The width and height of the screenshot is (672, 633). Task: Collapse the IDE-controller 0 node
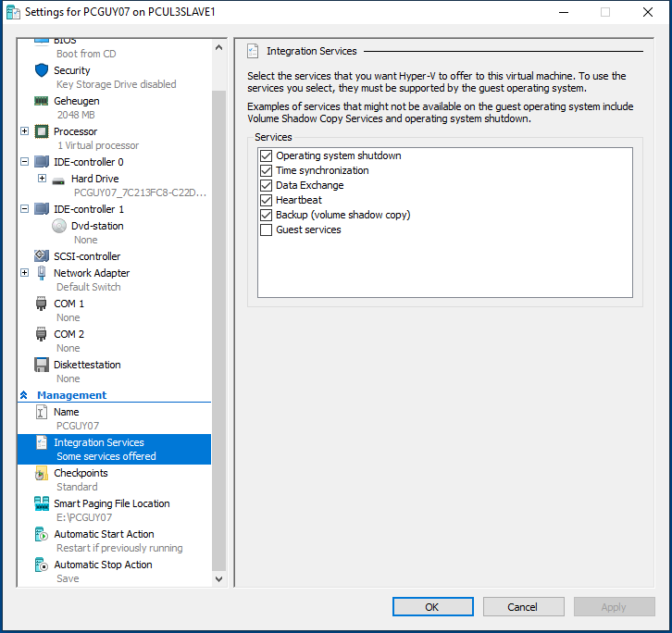click(25, 162)
